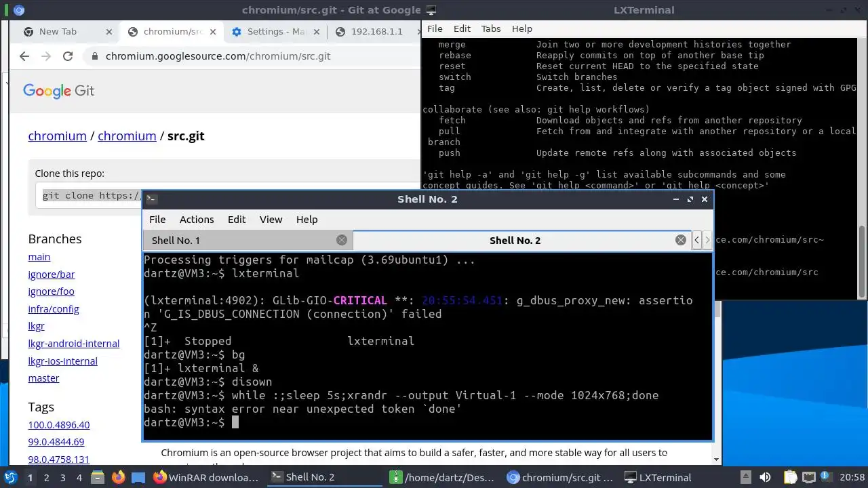Open lkgr-android-internal branch link
868x488 pixels.
[73, 344]
